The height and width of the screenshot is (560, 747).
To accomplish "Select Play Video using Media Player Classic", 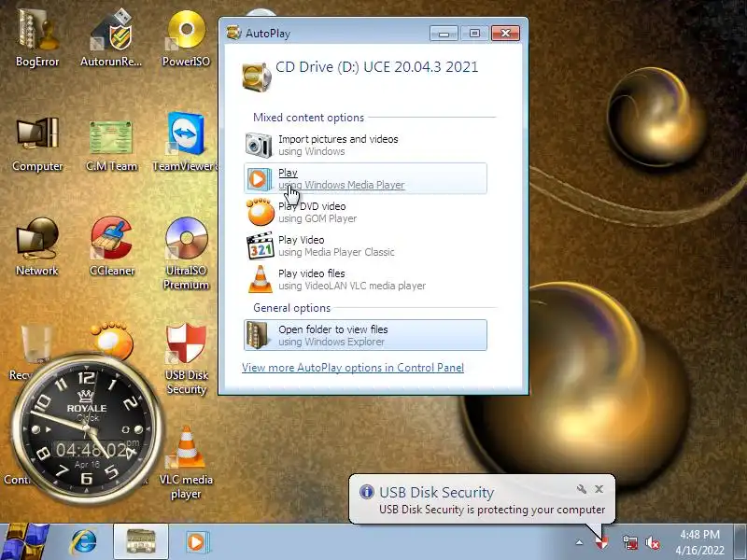I will pyautogui.click(x=365, y=245).
